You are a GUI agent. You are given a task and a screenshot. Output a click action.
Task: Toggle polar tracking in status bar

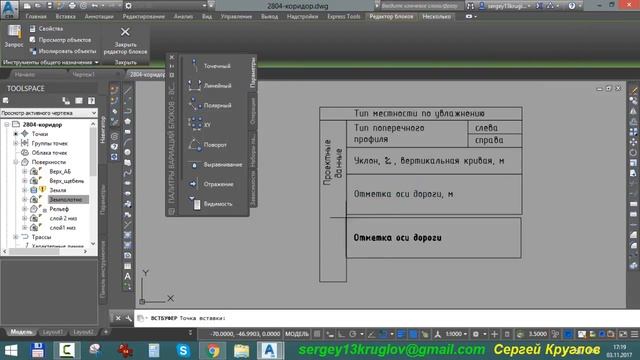point(353,334)
